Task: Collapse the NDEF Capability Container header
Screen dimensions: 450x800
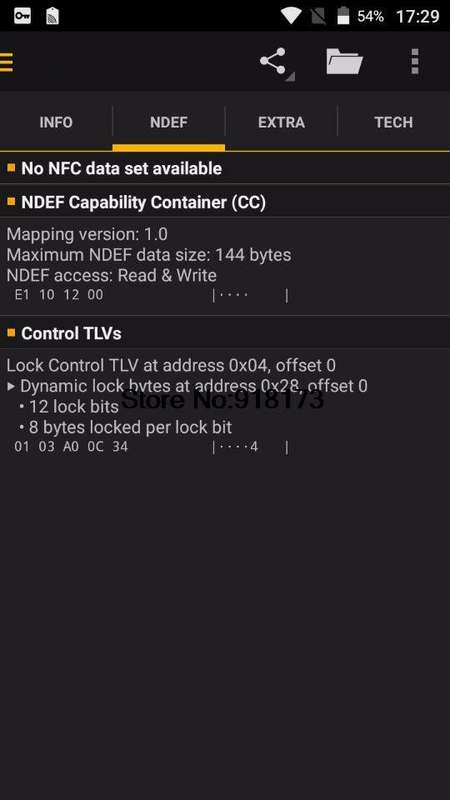Action: tap(225, 202)
